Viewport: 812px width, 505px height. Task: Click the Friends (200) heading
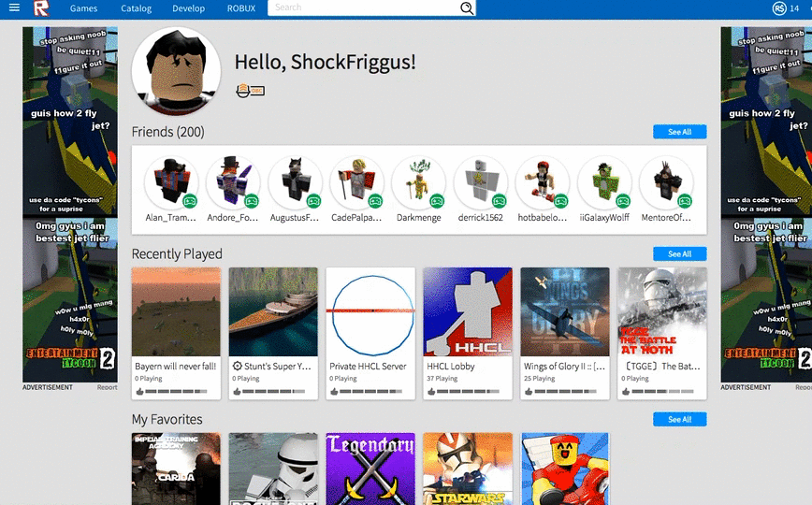167,132
